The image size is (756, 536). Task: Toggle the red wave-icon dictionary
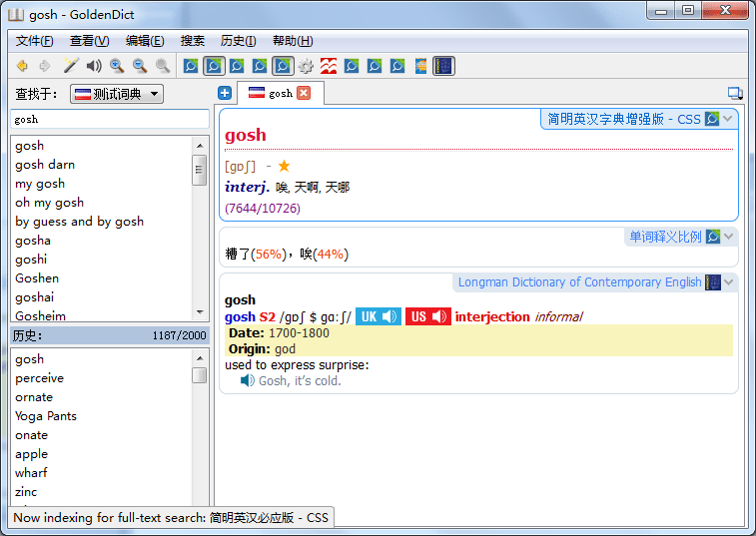coord(329,66)
